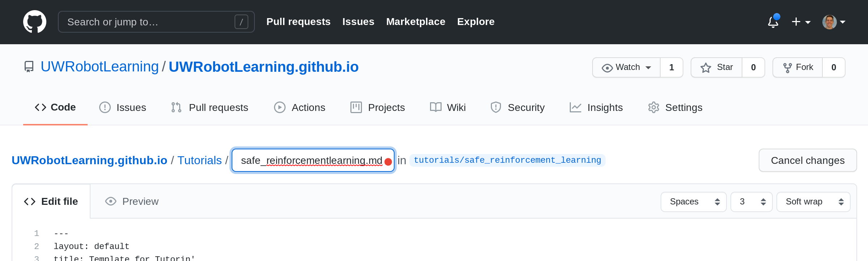Switch to the Code tab
868x261 pixels.
(55, 107)
